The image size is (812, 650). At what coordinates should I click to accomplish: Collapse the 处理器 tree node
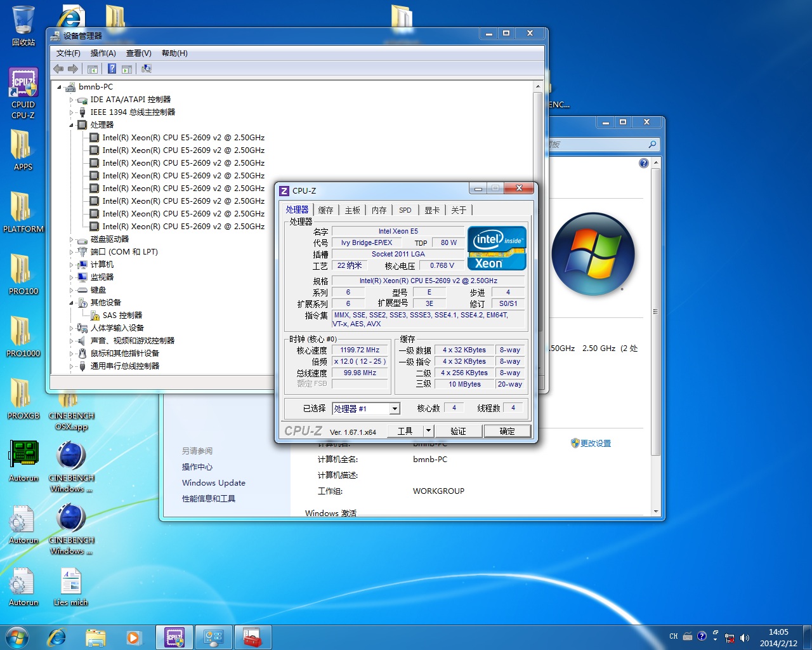click(72, 125)
